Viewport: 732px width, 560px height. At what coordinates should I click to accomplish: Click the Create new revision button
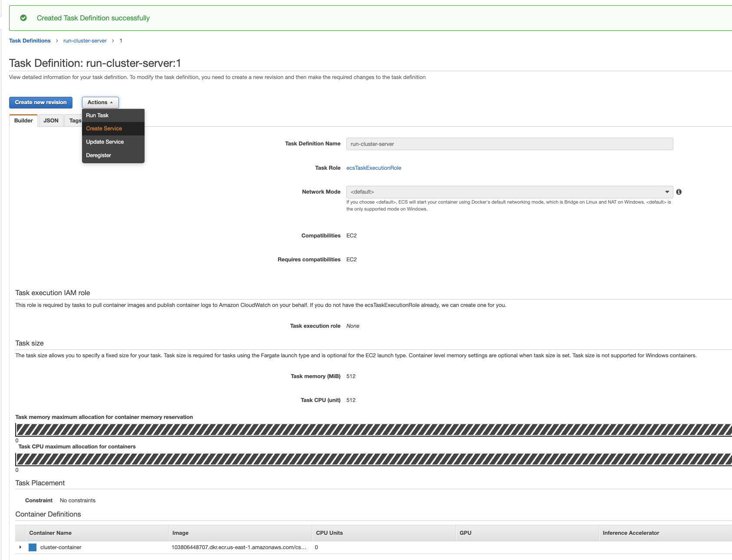[x=40, y=102]
